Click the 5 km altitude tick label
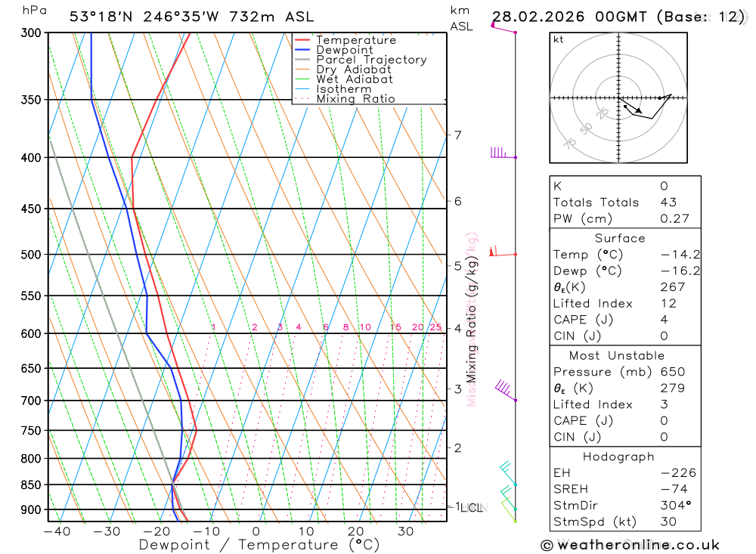756x554 pixels. tap(457, 266)
